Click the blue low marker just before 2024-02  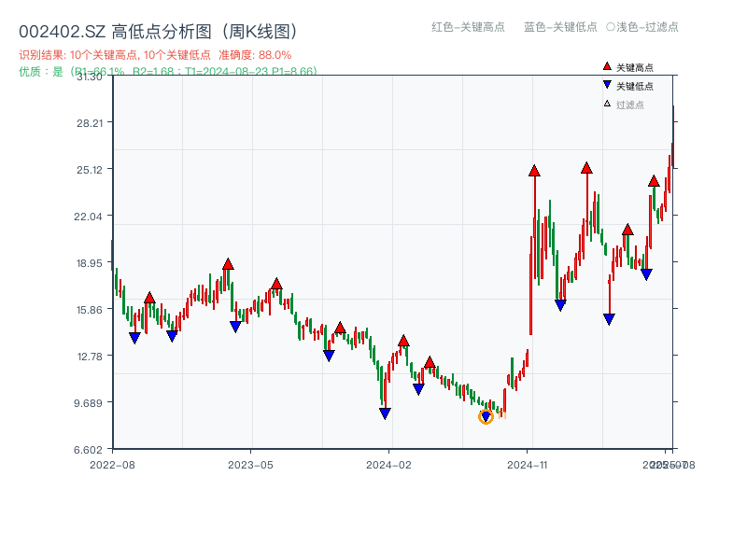[x=385, y=413]
